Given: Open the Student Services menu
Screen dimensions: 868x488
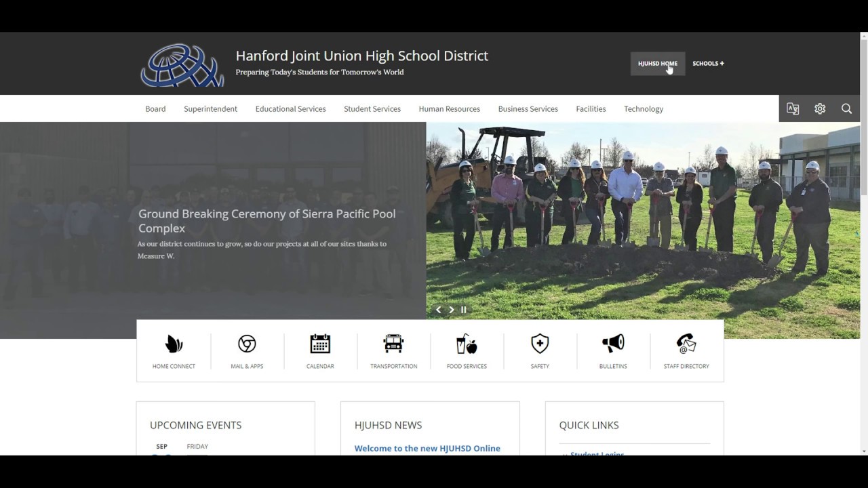Looking at the screenshot, I should (372, 108).
